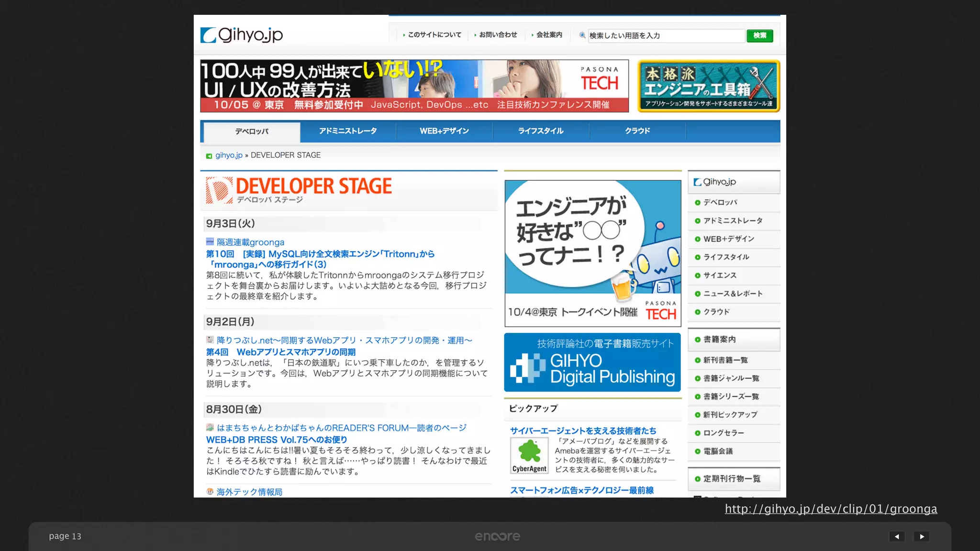
Task: Select the デベロッパ tab
Action: [x=252, y=132]
